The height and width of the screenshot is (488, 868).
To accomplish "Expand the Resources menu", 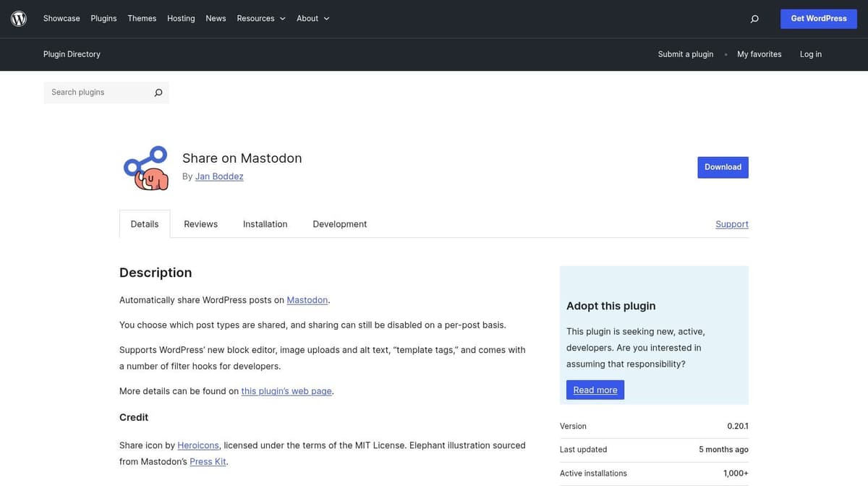I will point(261,19).
